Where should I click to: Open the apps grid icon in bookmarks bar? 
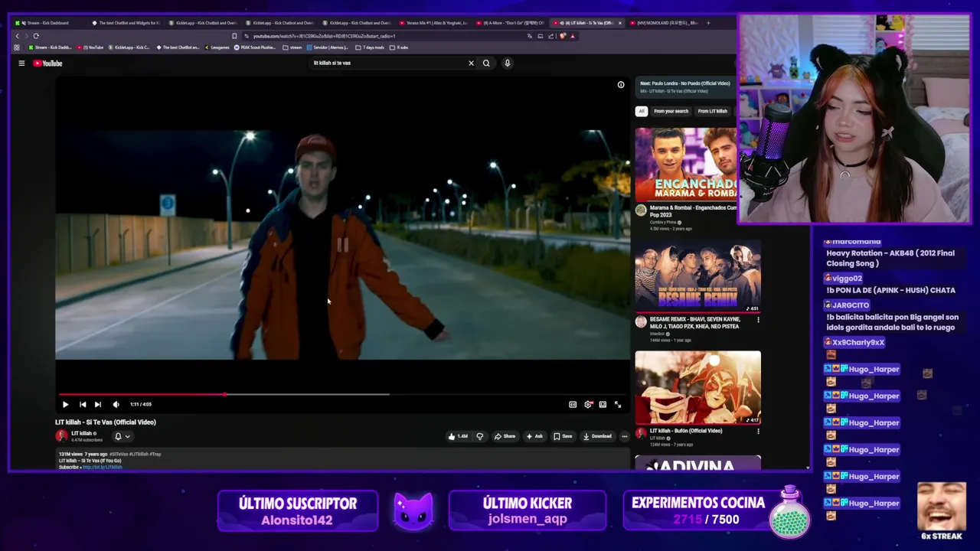pyautogui.click(x=17, y=47)
